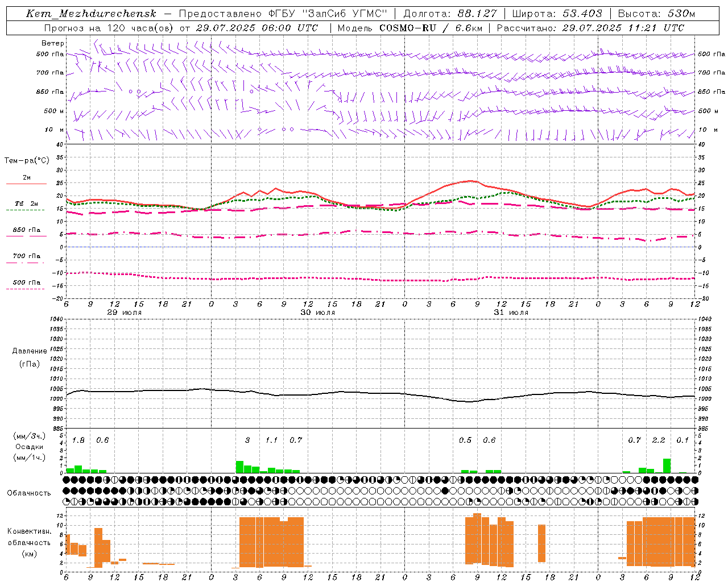Click the "Ветер" wind panel label
The width and height of the screenshot is (728, 582).
[53, 43]
